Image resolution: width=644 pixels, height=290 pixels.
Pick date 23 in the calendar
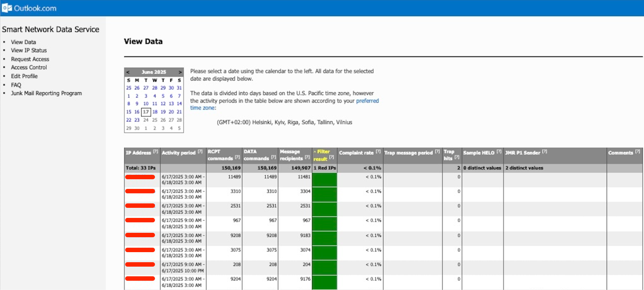click(137, 120)
